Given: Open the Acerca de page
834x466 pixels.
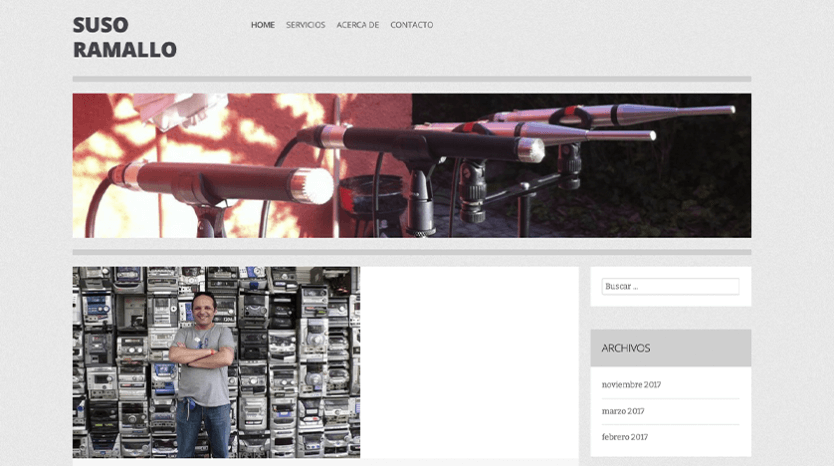Looking at the screenshot, I should pyautogui.click(x=357, y=25).
